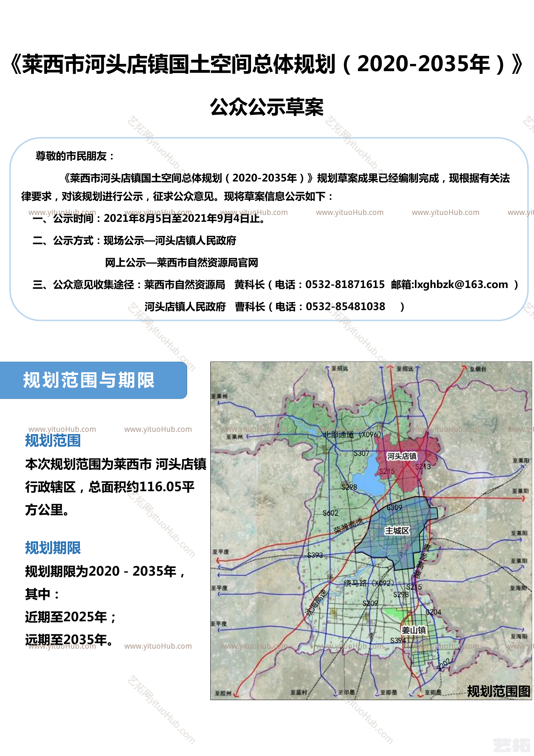Click the 'S393' road label on the map
Image resolution: width=534 pixels, height=756 pixels.
click(315, 555)
